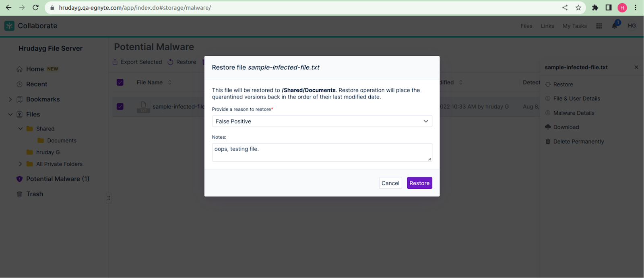Cancel the restore dialog
This screenshot has height=278, width=644.
pos(390,183)
